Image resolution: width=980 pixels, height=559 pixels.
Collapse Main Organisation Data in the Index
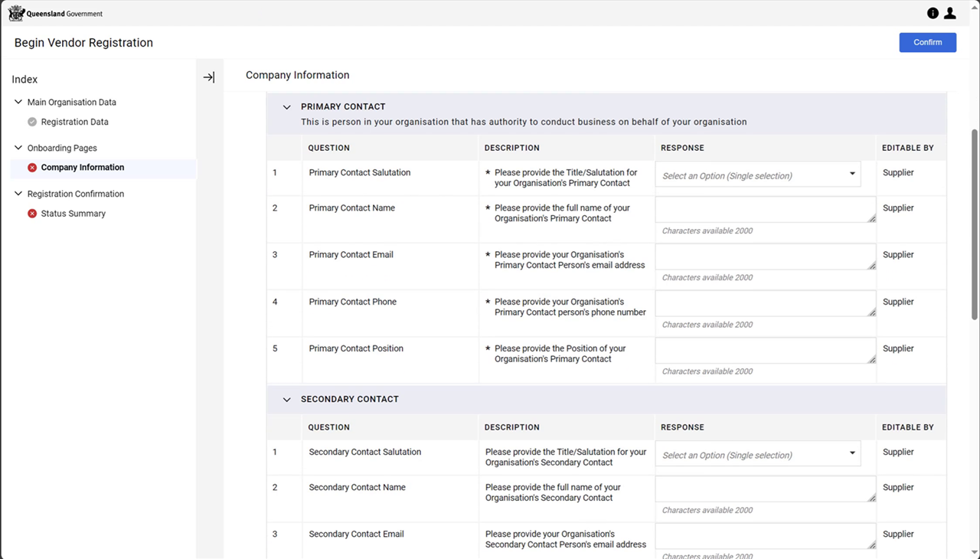point(18,101)
